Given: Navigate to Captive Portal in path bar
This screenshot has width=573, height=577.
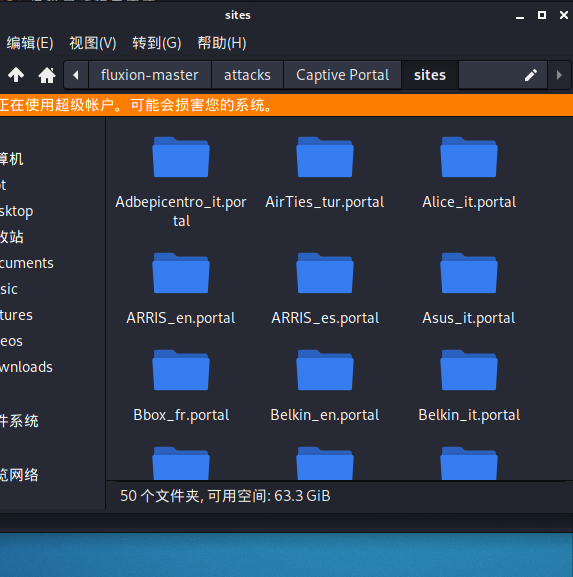Looking at the screenshot, I should coord(343,75).
